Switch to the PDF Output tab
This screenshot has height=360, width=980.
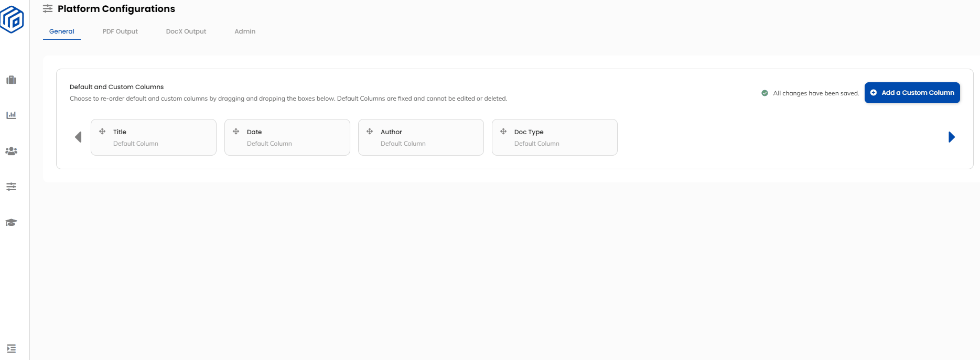[120, 31]
